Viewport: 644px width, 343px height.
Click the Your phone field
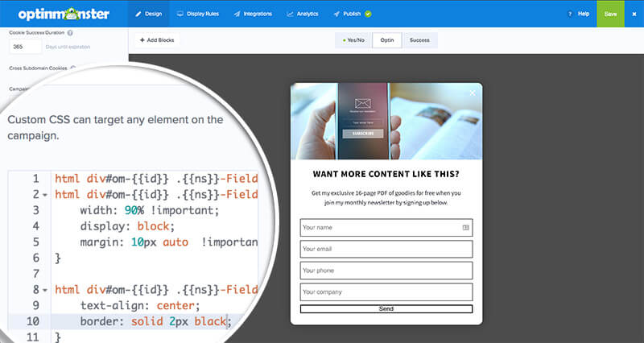(386, 271)
